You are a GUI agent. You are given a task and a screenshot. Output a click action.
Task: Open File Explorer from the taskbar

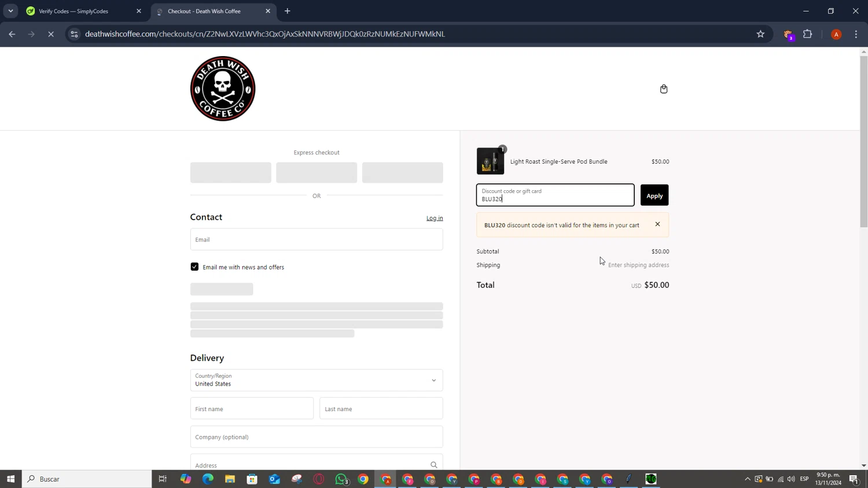(230, 479)
